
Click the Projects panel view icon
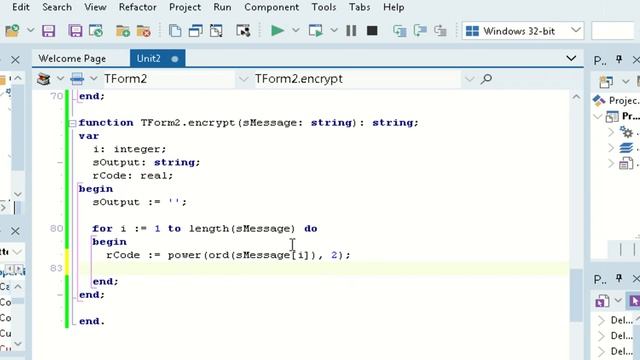[606, 82]
